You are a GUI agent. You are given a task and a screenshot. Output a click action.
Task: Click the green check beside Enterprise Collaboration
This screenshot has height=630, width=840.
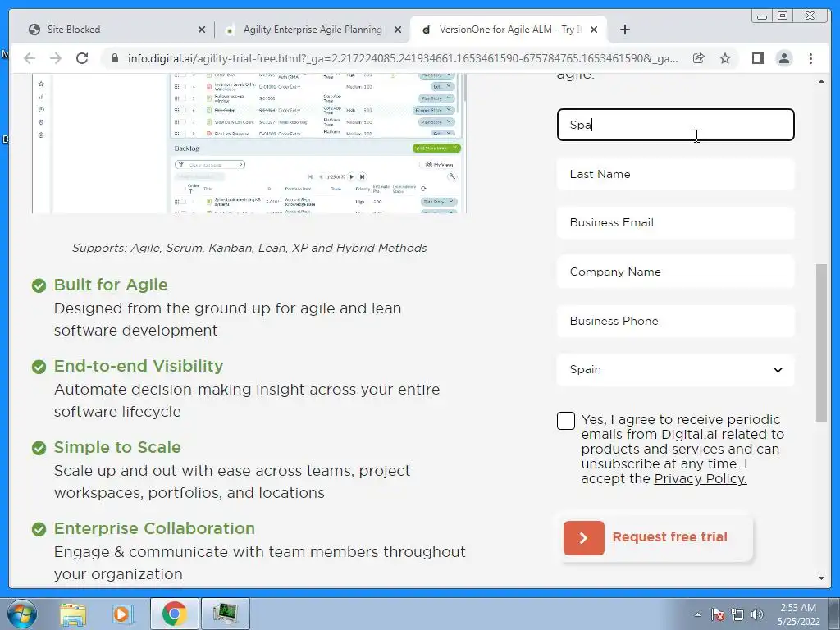coord(39,529)
